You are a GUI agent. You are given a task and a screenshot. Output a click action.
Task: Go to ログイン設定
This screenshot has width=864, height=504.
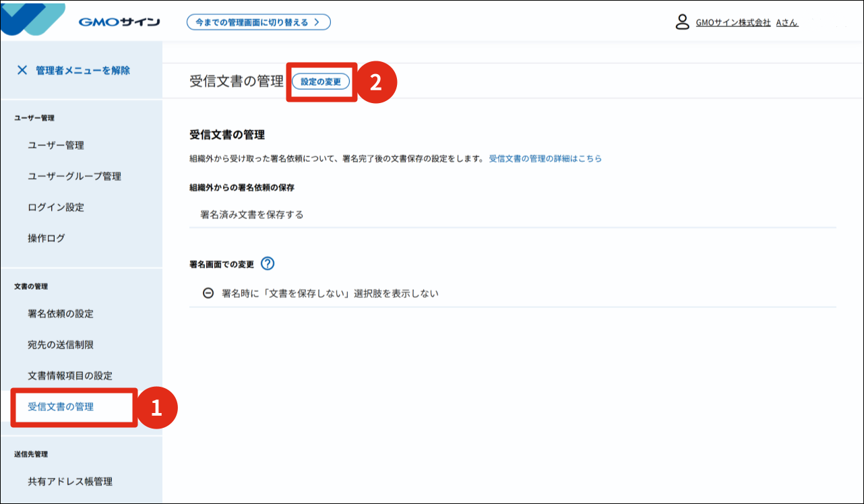click(x=56, y=208)
